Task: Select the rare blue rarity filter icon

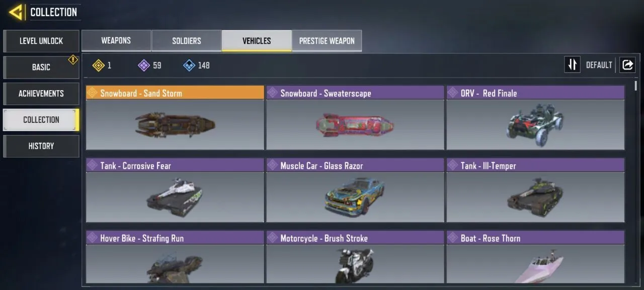Action: [x=189, y=65]
